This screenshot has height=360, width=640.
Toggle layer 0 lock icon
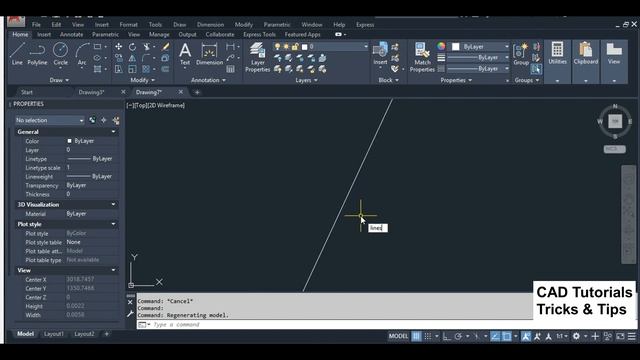click(295, 47)
